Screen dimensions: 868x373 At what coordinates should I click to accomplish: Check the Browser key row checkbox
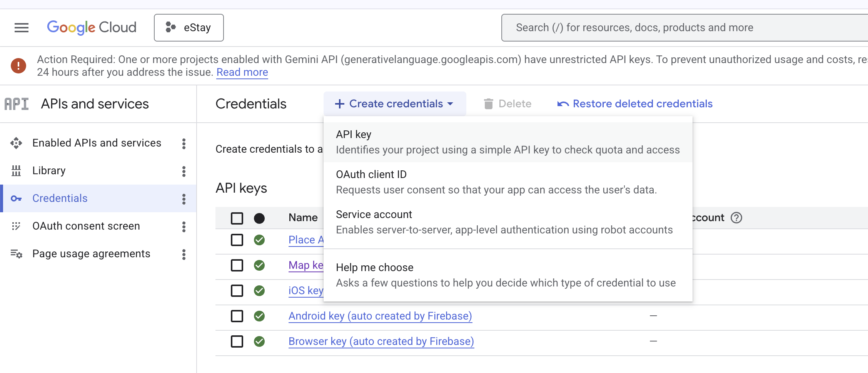tap(237, 341)
